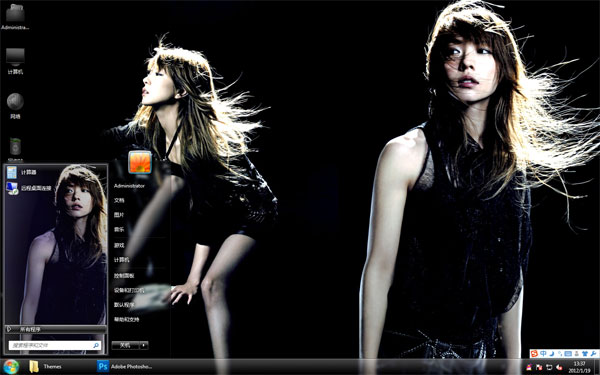Image resolution: width=600 pixels, height=375 pixels.
Task: Click the orange flower user picture
Action: [140, 162]
